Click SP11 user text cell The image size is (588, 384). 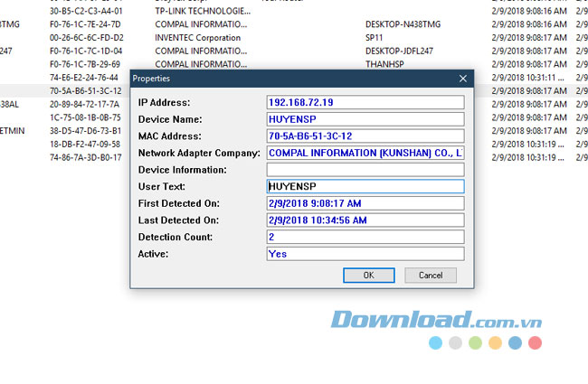(x=374, y=38)
